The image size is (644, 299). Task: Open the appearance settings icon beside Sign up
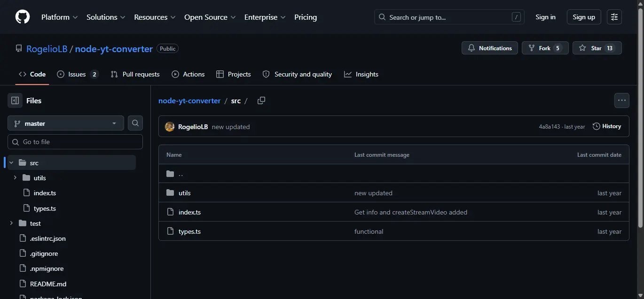(614, 17)
